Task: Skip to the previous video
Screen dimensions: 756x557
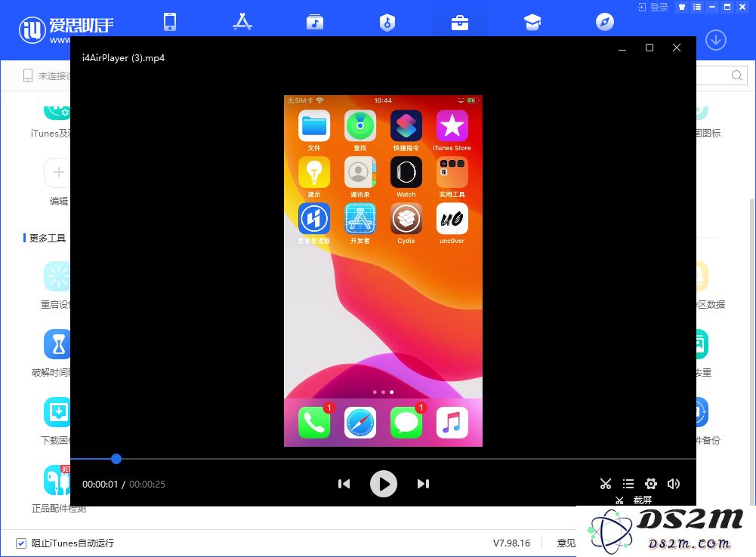Action: click(x=344, y=484)
